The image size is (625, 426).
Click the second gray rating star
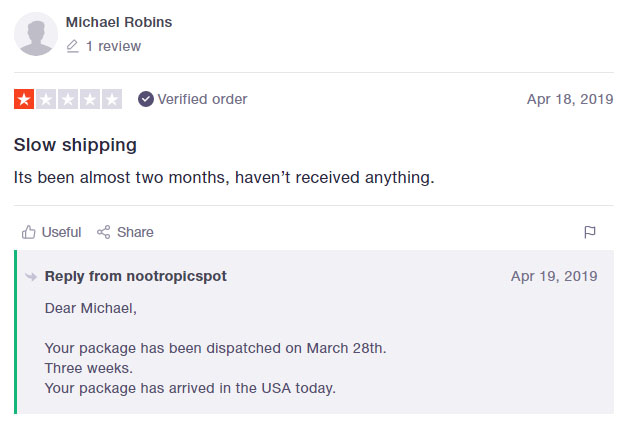tap(46, 99)
